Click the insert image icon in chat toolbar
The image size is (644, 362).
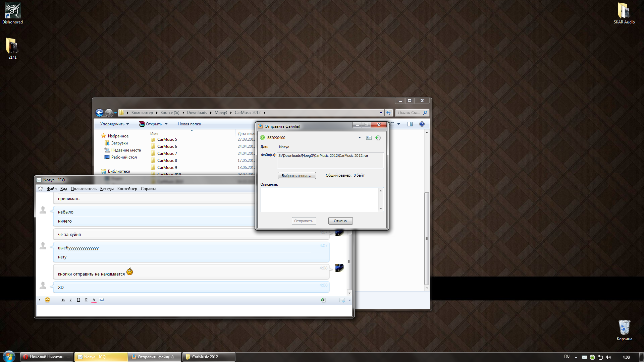click(102, 300)
